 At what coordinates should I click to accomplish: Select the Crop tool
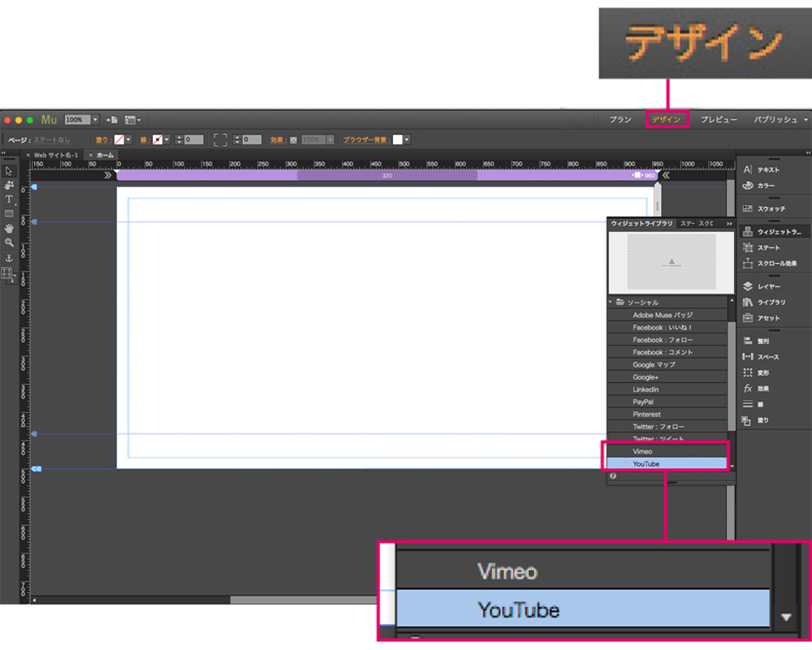(x=9, y=185)
